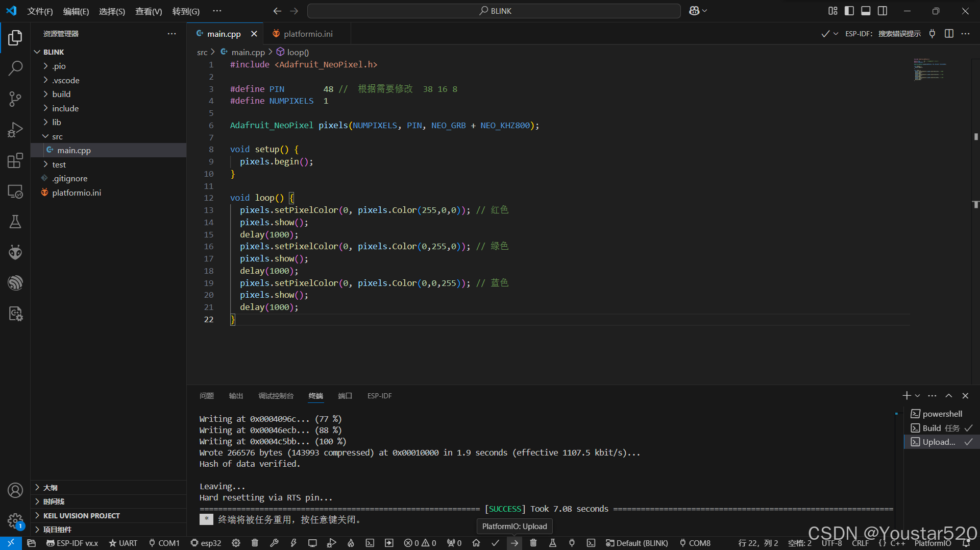Viewport: 980px width, 550px height.
Task: Expand the .vscode folder
Action: click(x=108, y=80)
